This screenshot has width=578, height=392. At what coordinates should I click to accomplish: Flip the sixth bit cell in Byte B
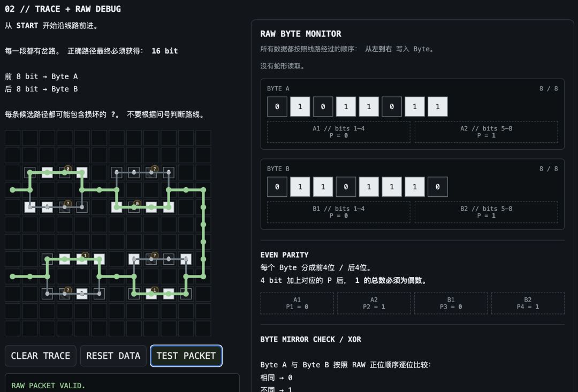coord(392,187)
